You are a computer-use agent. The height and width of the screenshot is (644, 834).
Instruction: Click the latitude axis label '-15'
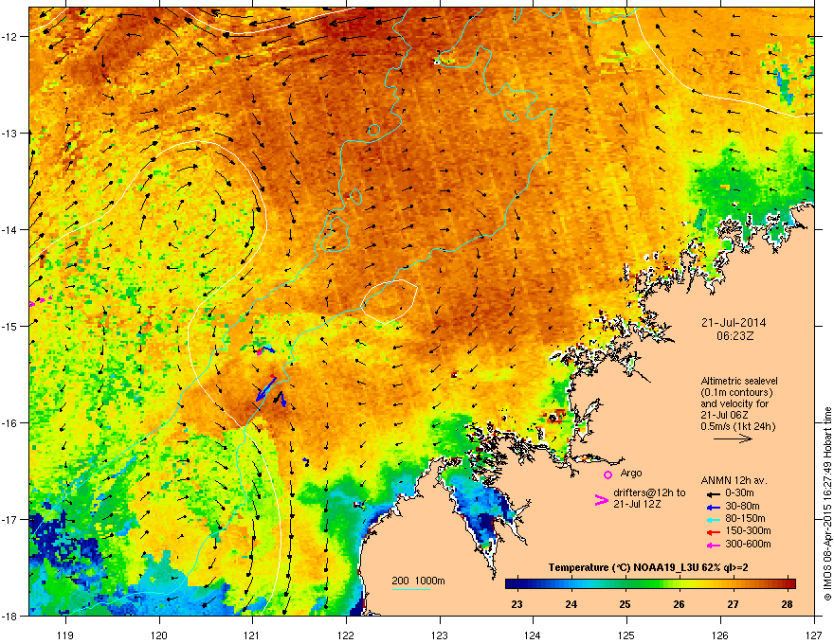pos(10,326)
